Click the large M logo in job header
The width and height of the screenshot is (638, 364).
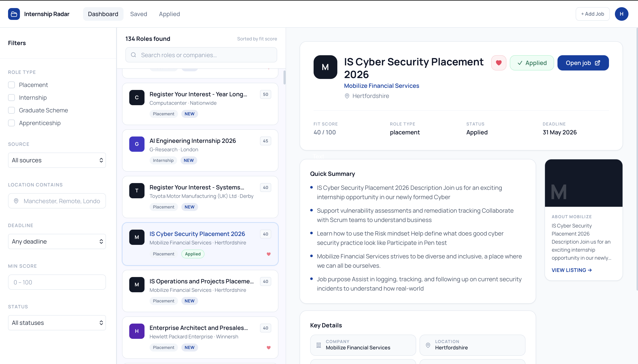pyautogui.click(x=325, y=67)
